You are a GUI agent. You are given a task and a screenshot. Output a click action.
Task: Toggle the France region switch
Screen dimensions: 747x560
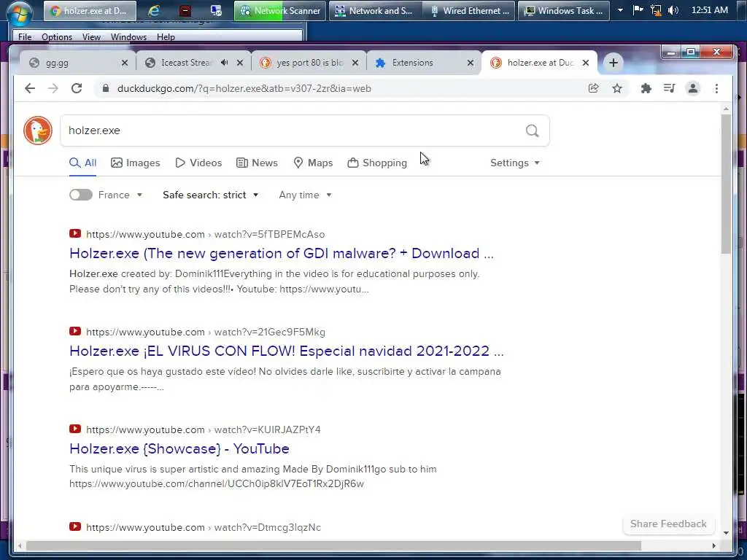click(81, 195)
